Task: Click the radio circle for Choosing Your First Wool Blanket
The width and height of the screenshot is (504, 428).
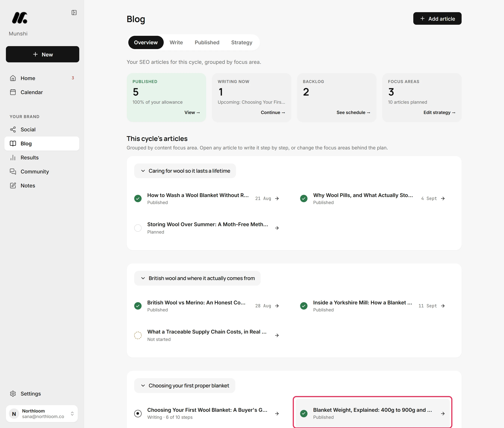Action: (x=138, y=414)
